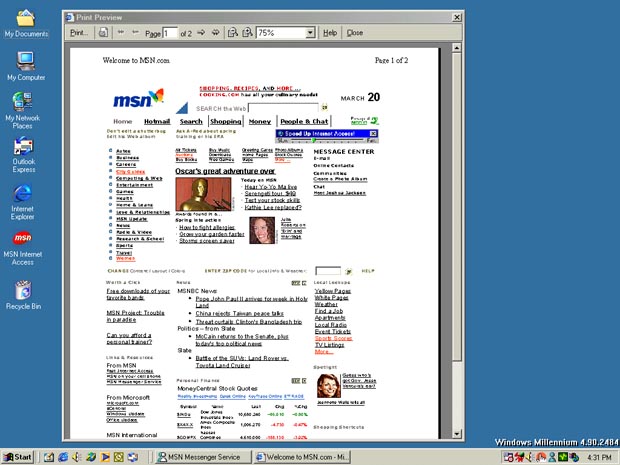Switch to MSN Messenger Service taskbar button
This screenshot has height=465, width=620.
[202, 457]
